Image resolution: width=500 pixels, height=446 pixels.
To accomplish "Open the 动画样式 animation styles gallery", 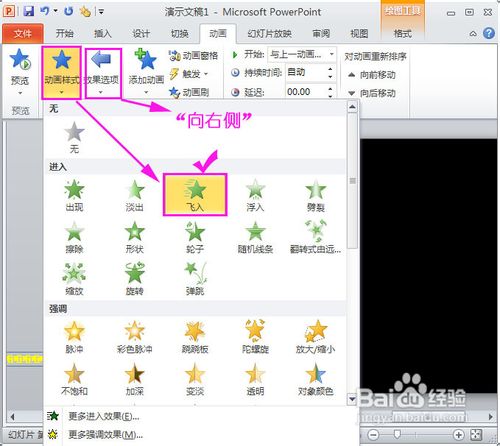I will (x=62, y=72).
